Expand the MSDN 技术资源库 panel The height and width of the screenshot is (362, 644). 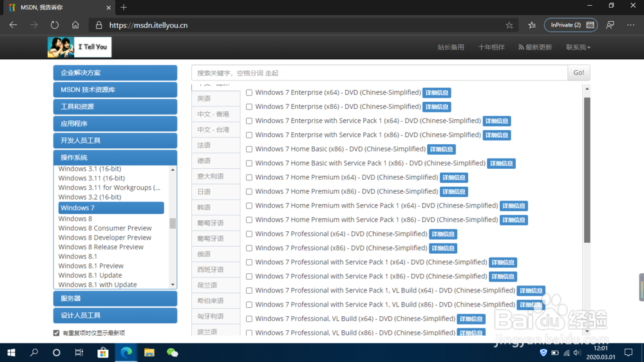pyautogui.click(x=115, y=90)
